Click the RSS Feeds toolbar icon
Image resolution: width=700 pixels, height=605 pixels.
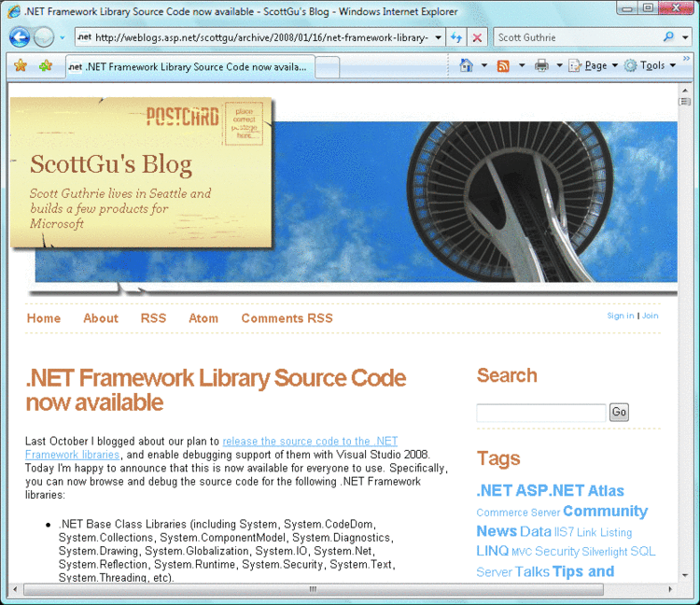[503, 66]
